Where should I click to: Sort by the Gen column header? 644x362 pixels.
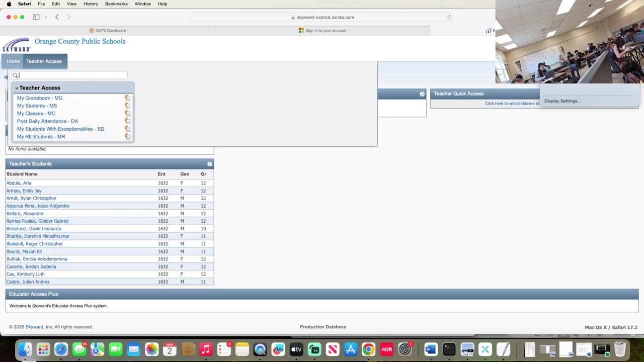[x=185, y=174]
